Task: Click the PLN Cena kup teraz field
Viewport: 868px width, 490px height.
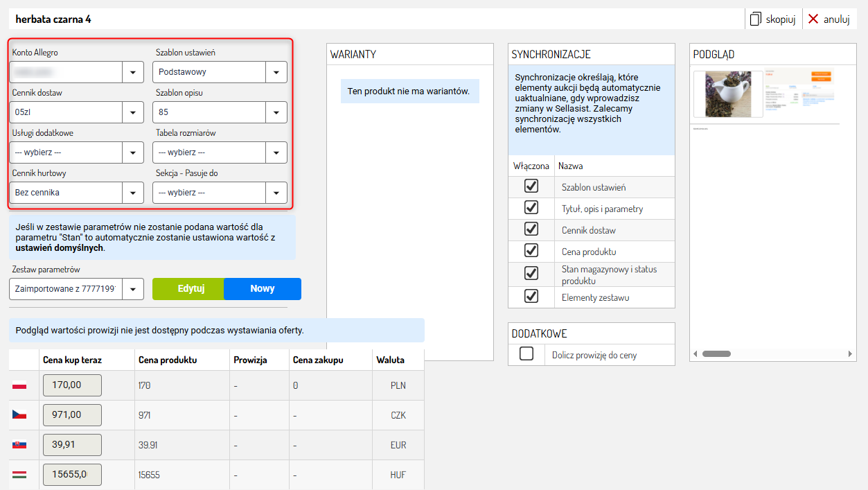Action: [72, 385]
